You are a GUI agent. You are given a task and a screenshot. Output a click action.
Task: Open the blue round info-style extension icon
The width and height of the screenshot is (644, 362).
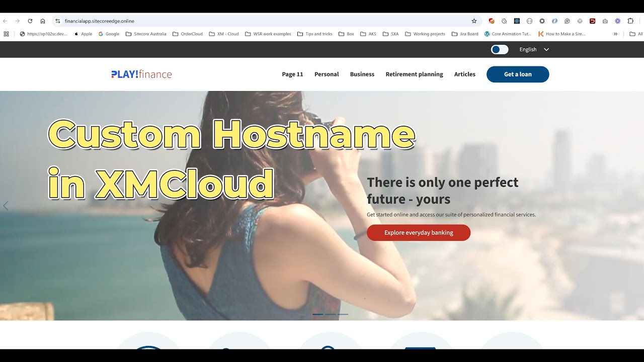(554, 21)
